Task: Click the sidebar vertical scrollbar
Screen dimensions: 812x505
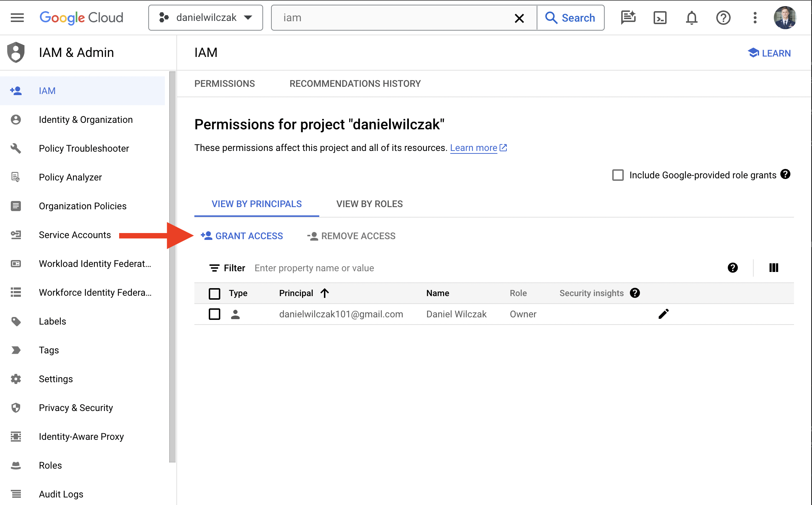Action: tap(172, 267)
